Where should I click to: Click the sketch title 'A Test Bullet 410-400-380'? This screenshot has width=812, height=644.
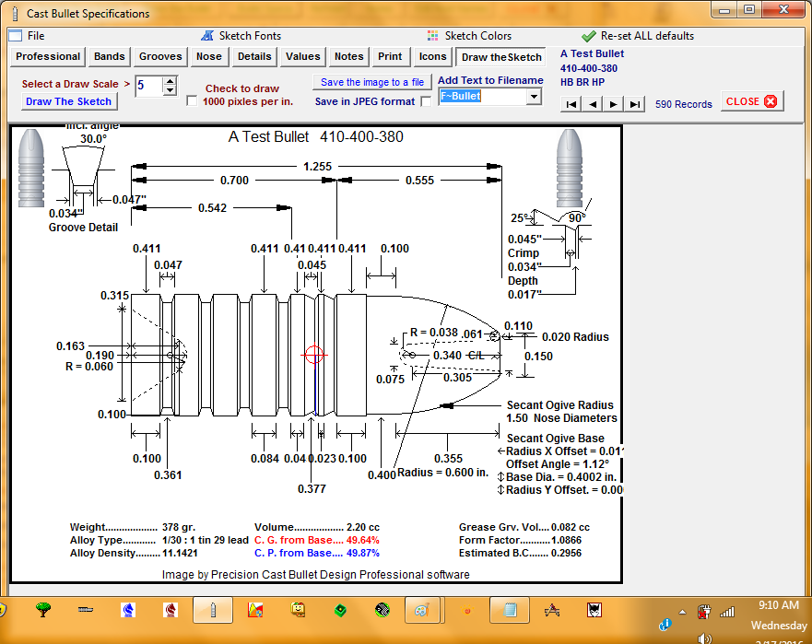pyautogui.click(x=316, y=136)
